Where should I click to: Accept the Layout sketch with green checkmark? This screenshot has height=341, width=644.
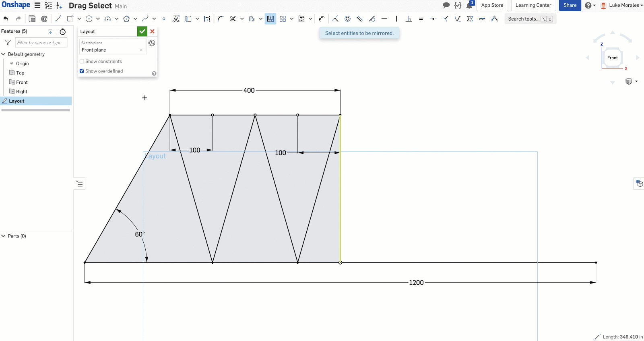pyautogui.click(x=142, y=31)
